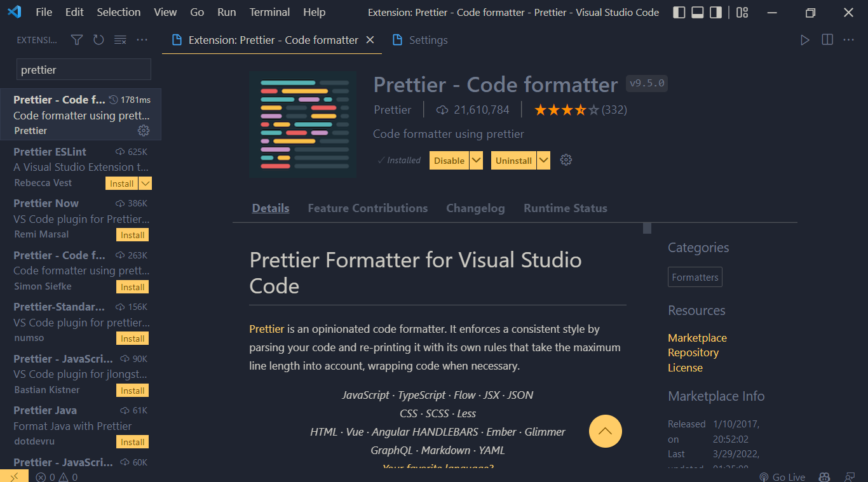Open the Disable button dropdown arrow
868x482 pixels.
[x=476, y=161]
